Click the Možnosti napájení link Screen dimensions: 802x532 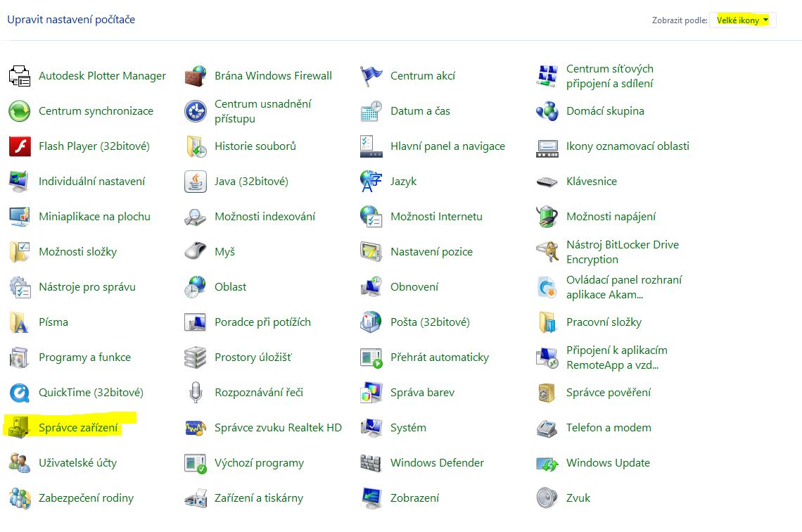coord(611,217)
